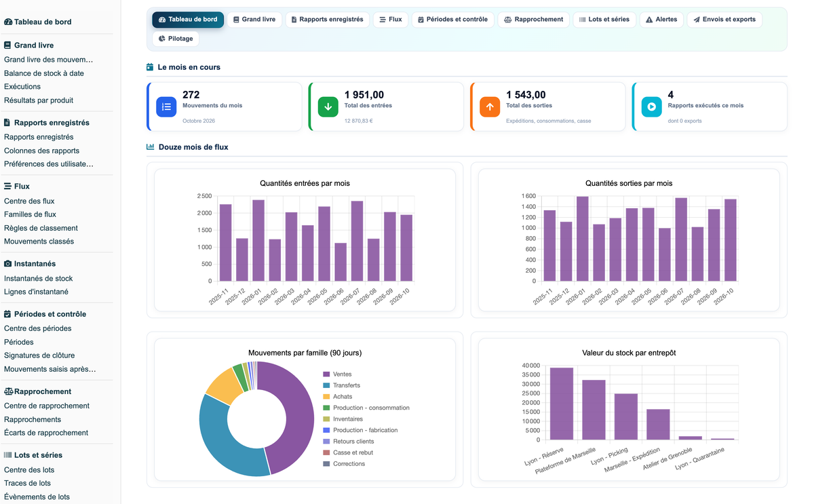The image size is (814, 504).
Task: Toggle Achats legend swatch
Action: 326,397
